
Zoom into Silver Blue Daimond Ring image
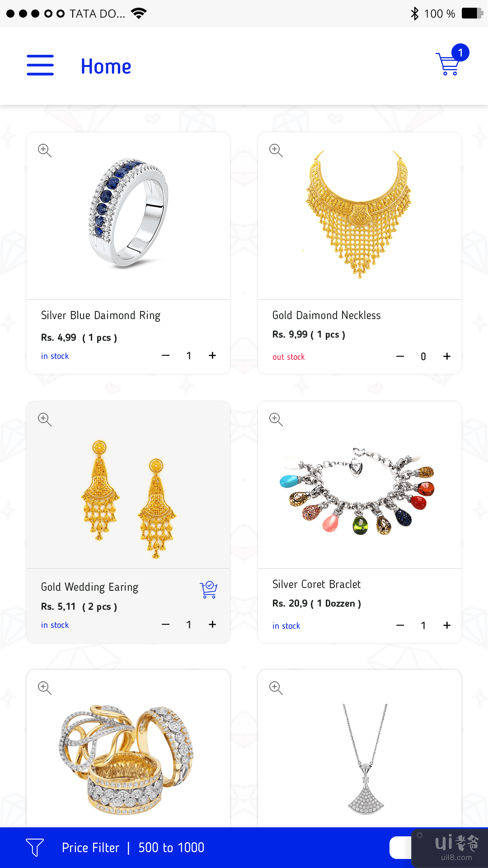[x=45, y=151]
